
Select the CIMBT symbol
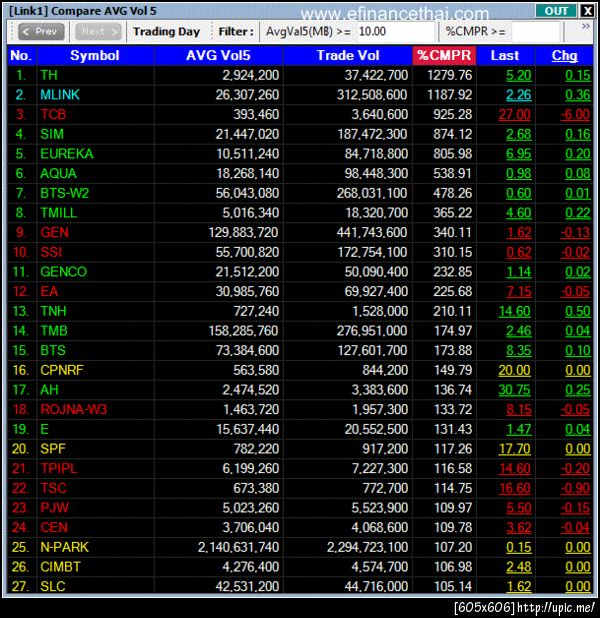[x=60, y=567]
